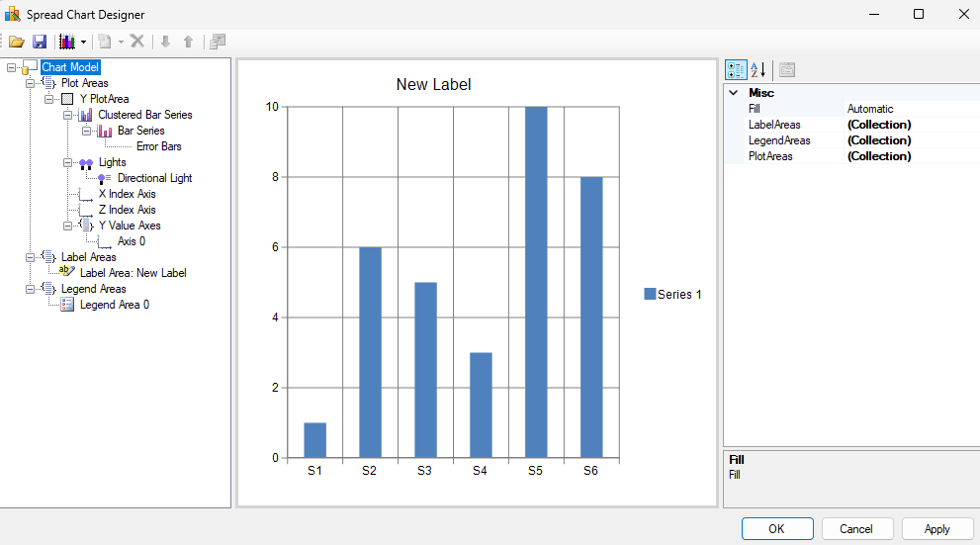Select Legend Area 0 tree item
980x545 pixels.
[115, 305]
